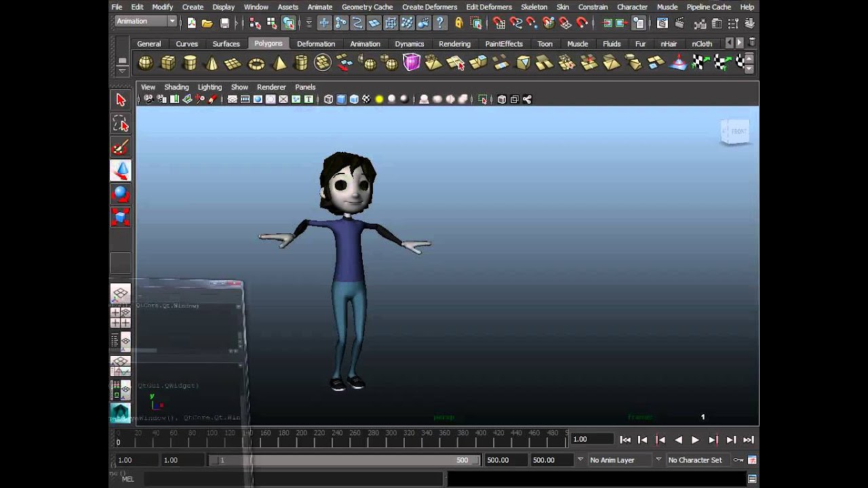Click the range slider bar ending at 500
Viewport: 868px width, 488px height.
coord(345,460)
